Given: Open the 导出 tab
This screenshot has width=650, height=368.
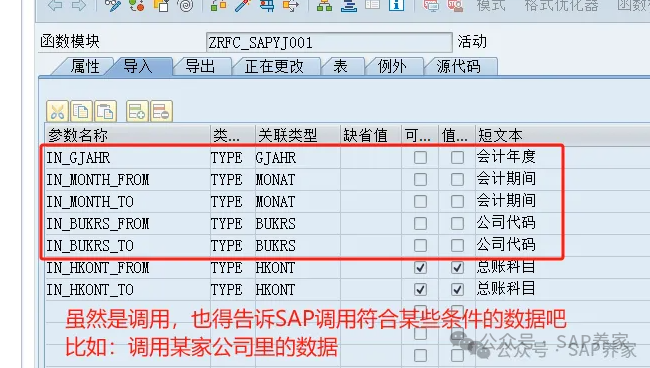Looking at the screenshot, I should click(x=200, y=66).
